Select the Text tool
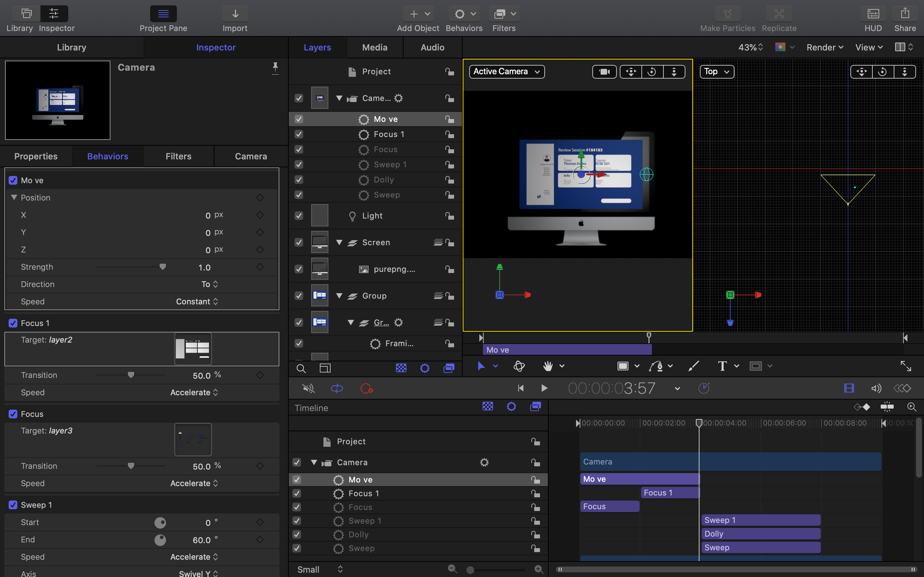This screenshot has width=924, height=577. 722,366
